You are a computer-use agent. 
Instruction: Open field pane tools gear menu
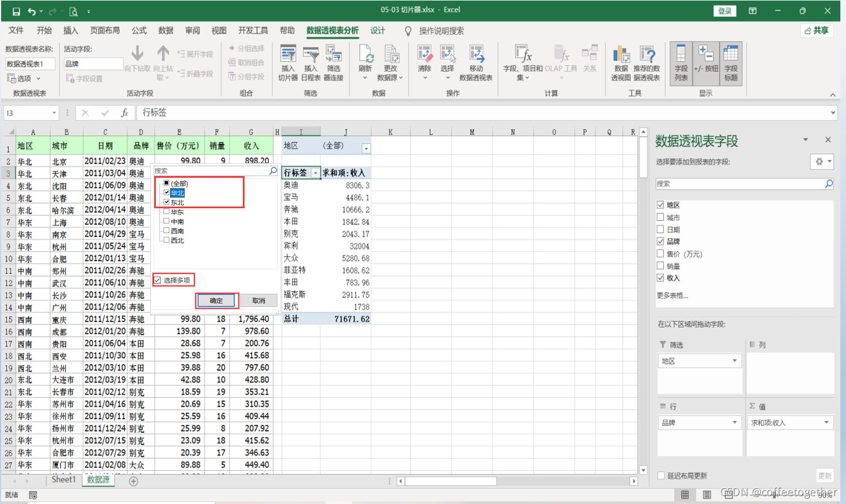coord(822,161)
